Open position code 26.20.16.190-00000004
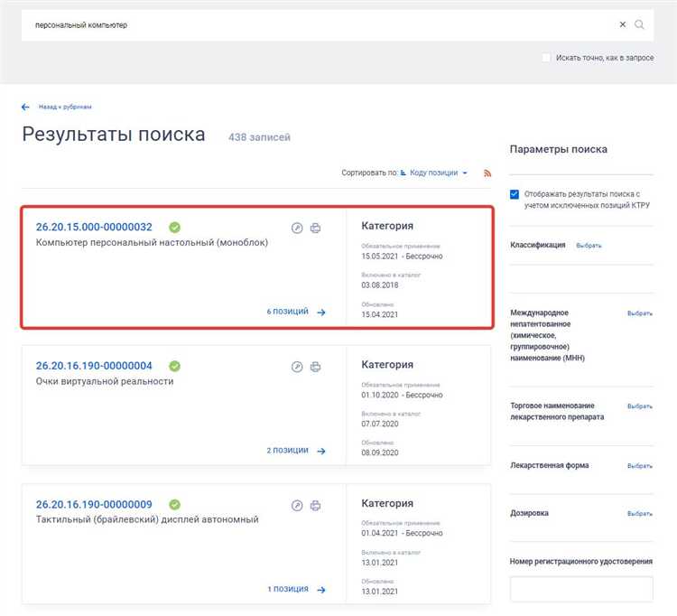Image resolution: width=677 pixels, height=616 pixels. click(x=94, y=366)
